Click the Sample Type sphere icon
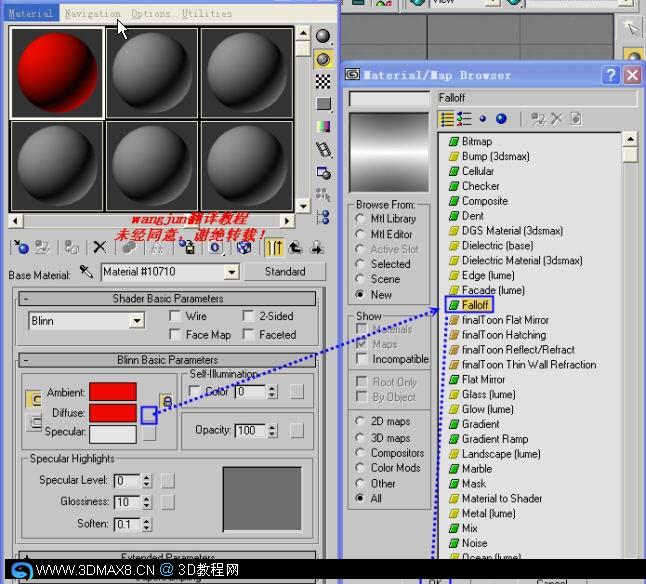Image resolution: width=646 pixels, height=584 pixels. (323, 36)
